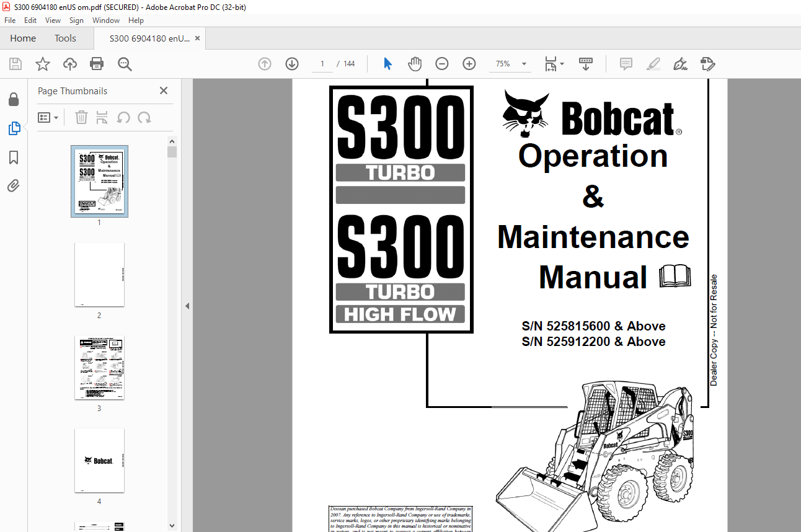The image size is (801, 532).
Task: Open the Sign document pen tool
Action: 681,64
